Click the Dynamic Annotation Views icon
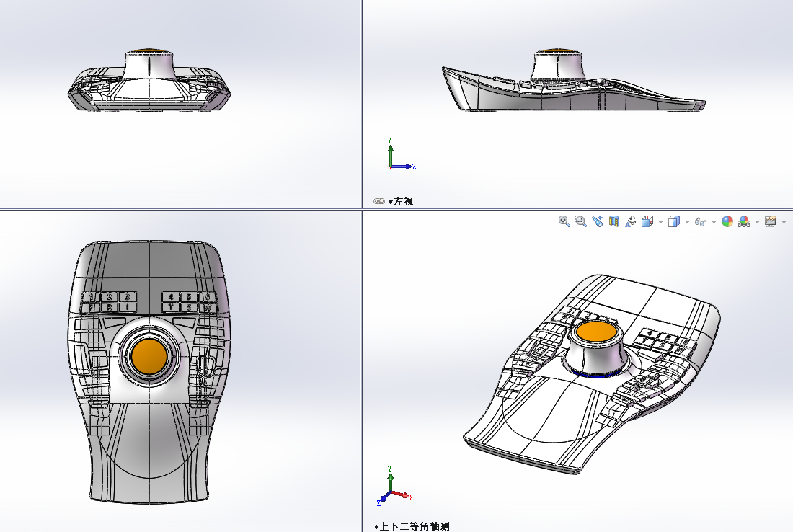 [x=630, y=221]
